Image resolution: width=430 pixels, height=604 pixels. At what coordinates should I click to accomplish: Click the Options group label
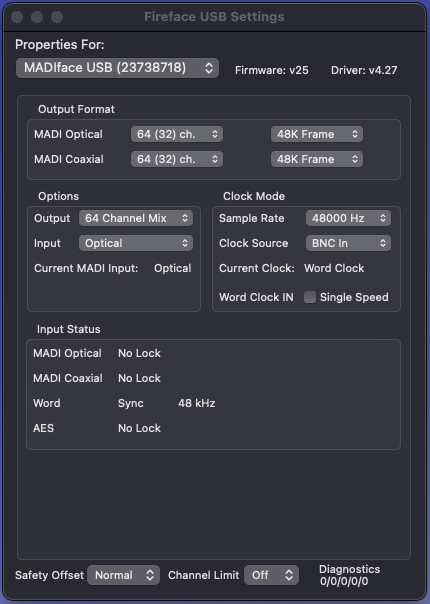pos(58,196)
